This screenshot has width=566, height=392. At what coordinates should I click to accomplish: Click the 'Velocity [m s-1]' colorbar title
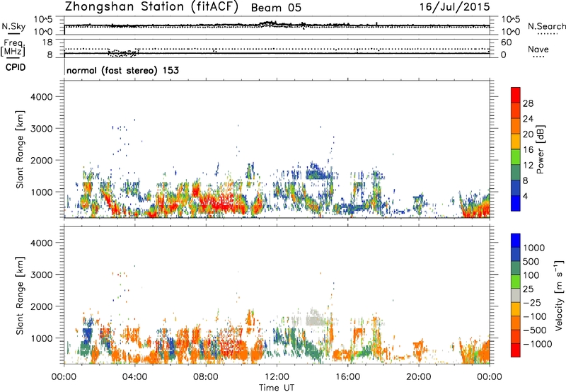point(559,295)
